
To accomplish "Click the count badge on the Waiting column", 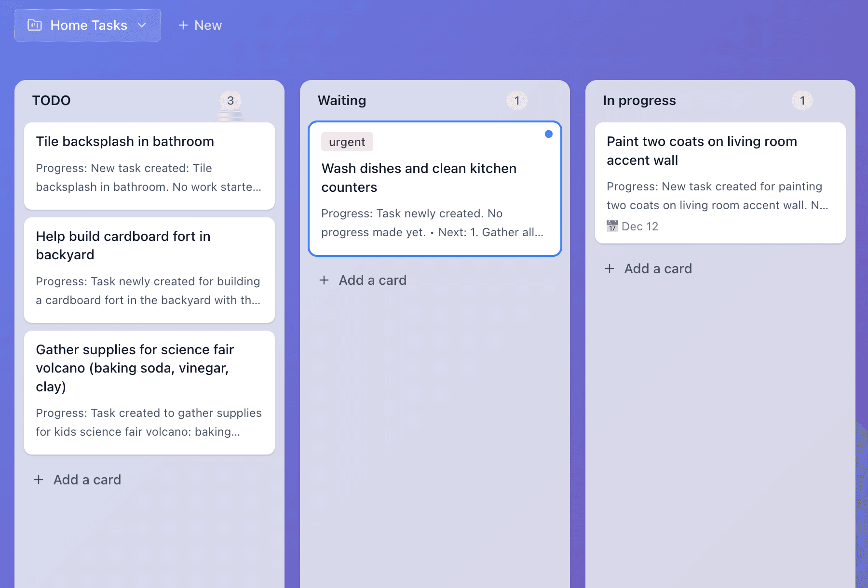I will [x=516, y=100].
